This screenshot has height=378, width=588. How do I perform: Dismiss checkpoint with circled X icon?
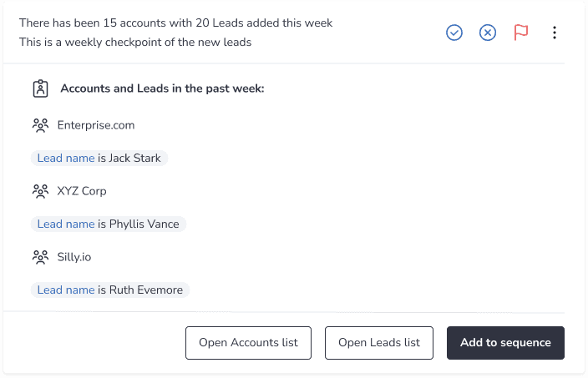tap(488, 33)
